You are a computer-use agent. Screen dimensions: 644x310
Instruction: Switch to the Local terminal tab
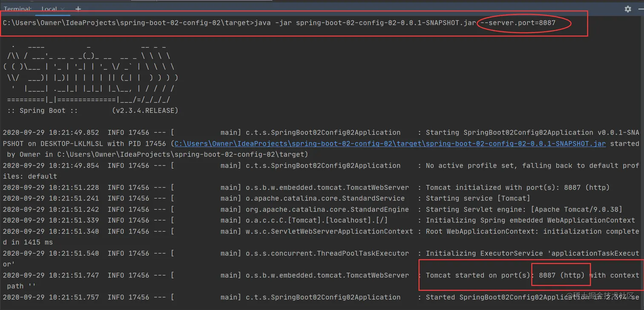point(49,9)
